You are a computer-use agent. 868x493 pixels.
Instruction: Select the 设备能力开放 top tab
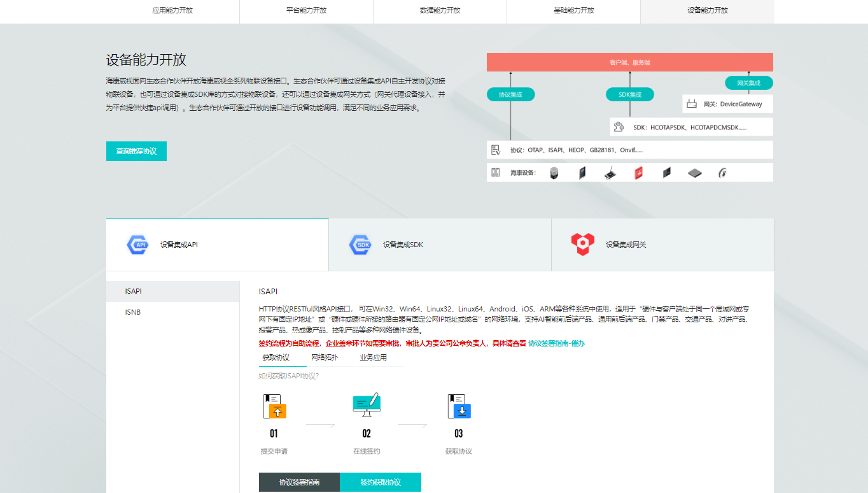click(x=707, y=11)
